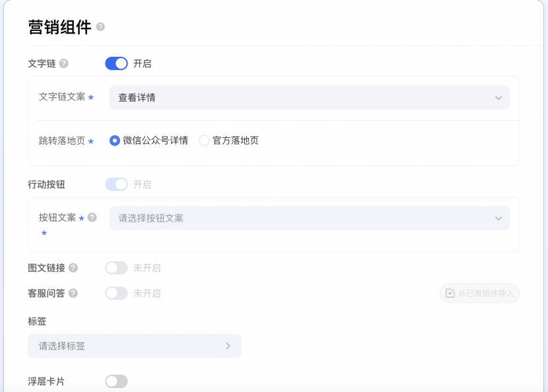Click the 图文链接 help question icon
Viewport: 548px width, 392px height.
point(73,268)
